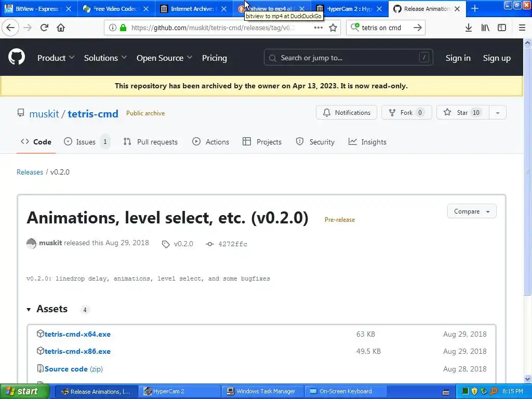Star the tetris-cmd repository

pos(463,113)
